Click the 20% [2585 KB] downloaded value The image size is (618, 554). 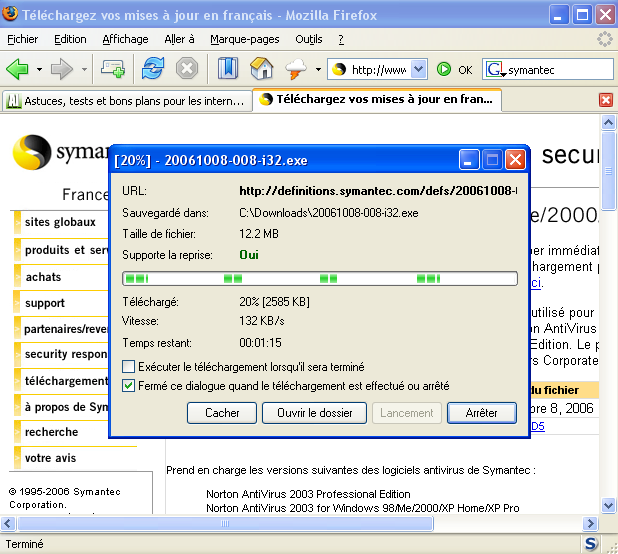point(274,302)
